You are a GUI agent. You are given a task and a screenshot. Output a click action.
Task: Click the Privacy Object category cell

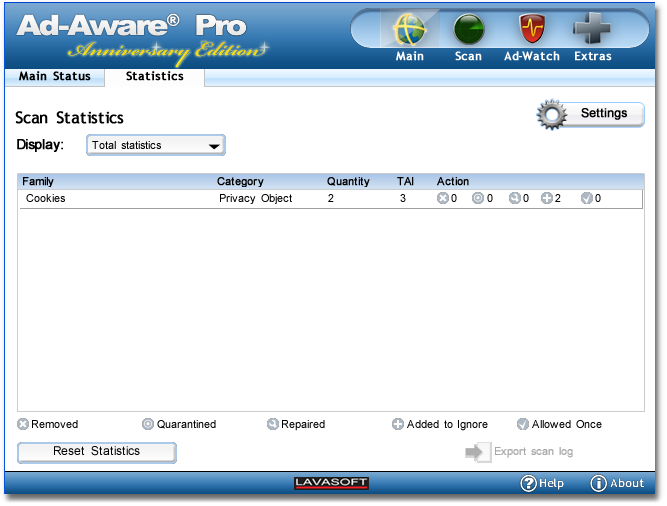click(x=256, y=199)
